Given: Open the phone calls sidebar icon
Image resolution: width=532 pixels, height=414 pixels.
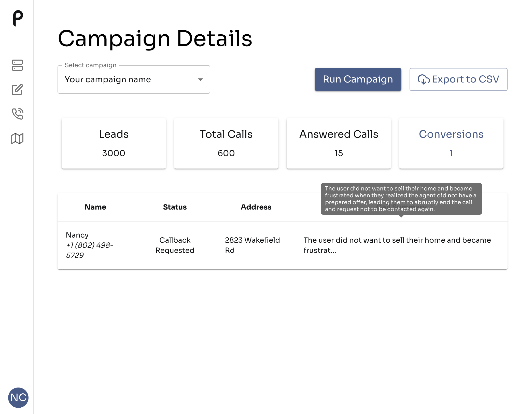Looking at the screenshot, I should tap(17, 114).
